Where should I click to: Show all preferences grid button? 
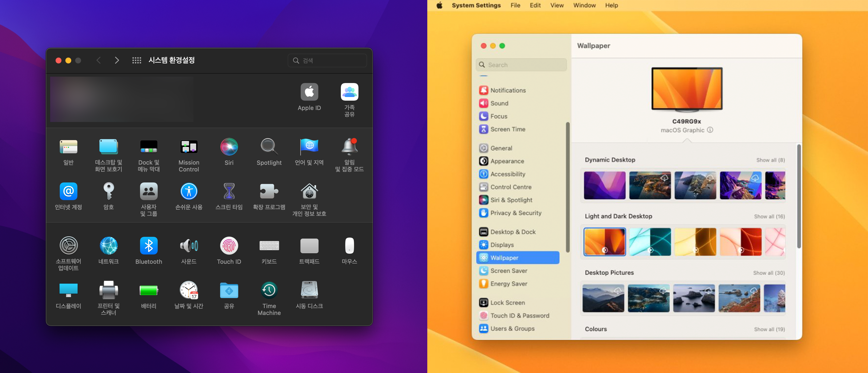pyautogui.click(x=136, y=60)
